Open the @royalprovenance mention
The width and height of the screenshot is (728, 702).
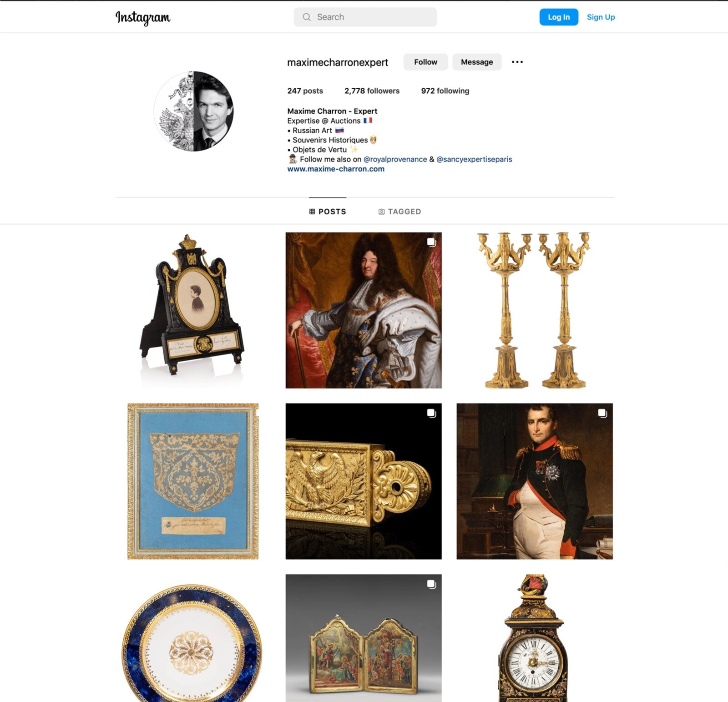(395, 159)
